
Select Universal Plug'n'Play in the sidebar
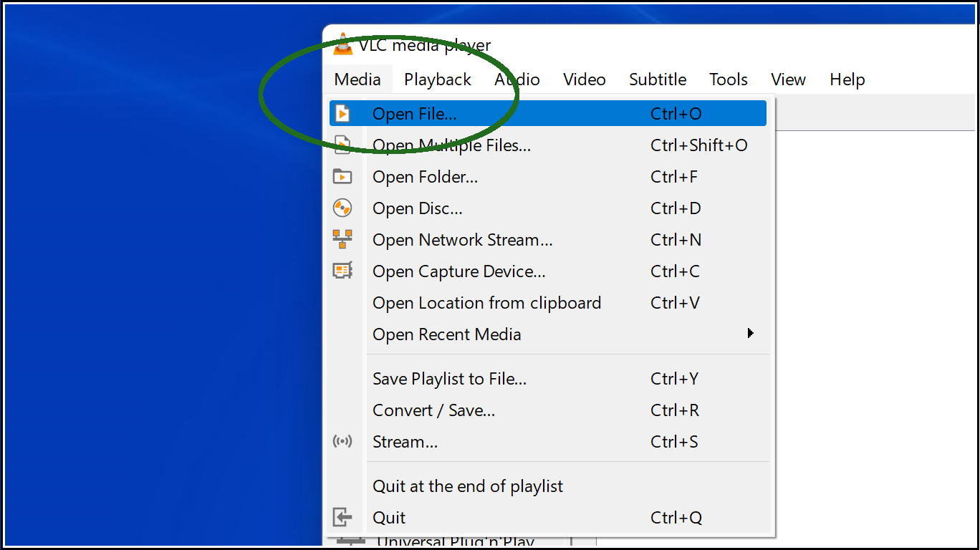(456, 541)
